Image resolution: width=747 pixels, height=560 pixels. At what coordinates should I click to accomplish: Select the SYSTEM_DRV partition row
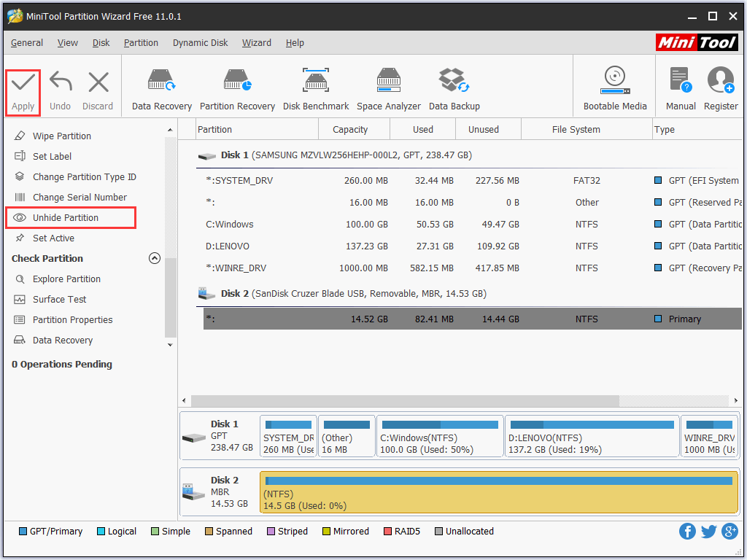coord(473,181)
